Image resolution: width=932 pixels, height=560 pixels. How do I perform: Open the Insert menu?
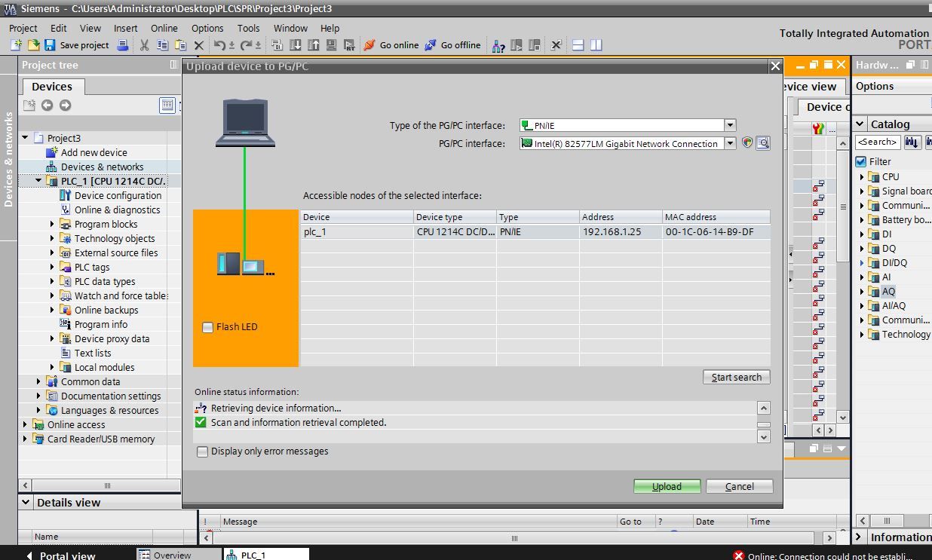(126, 28)
